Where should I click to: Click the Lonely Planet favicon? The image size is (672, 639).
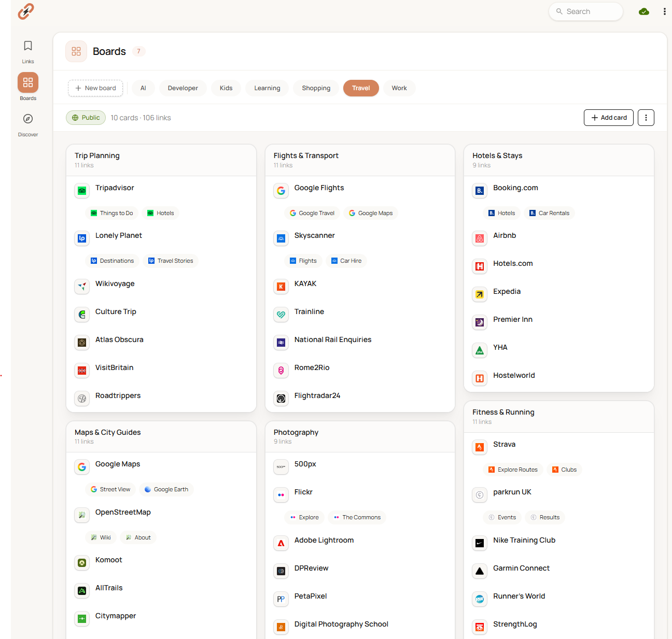tap(82, 238)
